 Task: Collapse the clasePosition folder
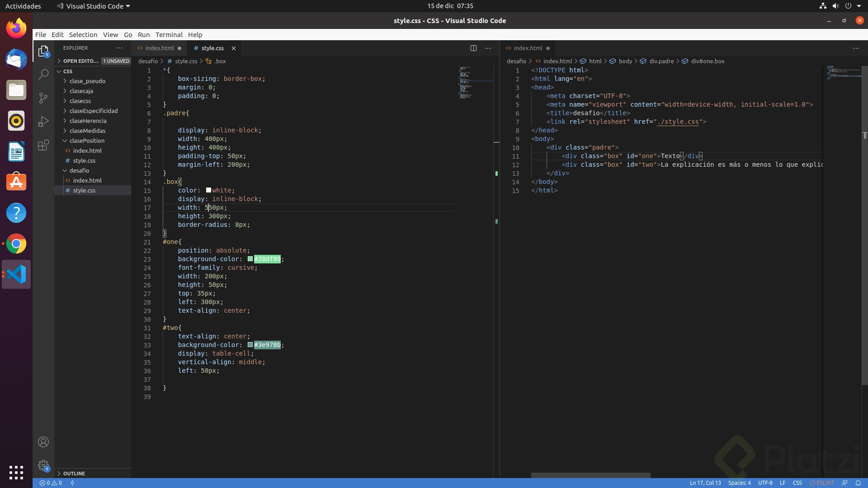tap(93, 141)
